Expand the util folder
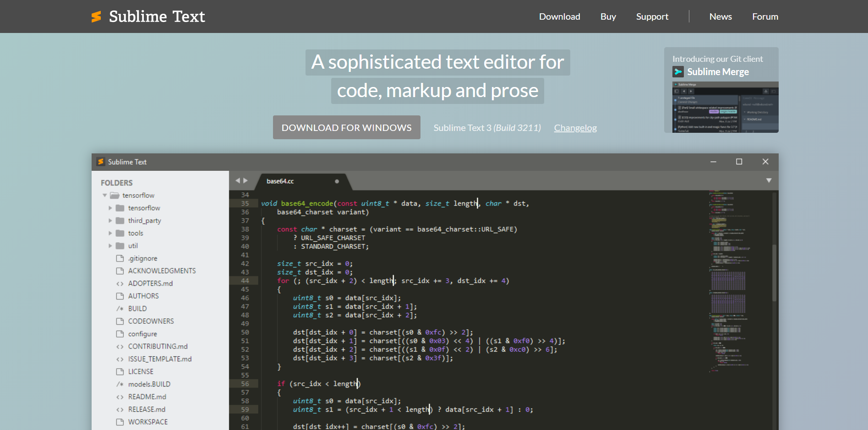Image resolution: width=868 pixels, height=430 pixels. 110,246
